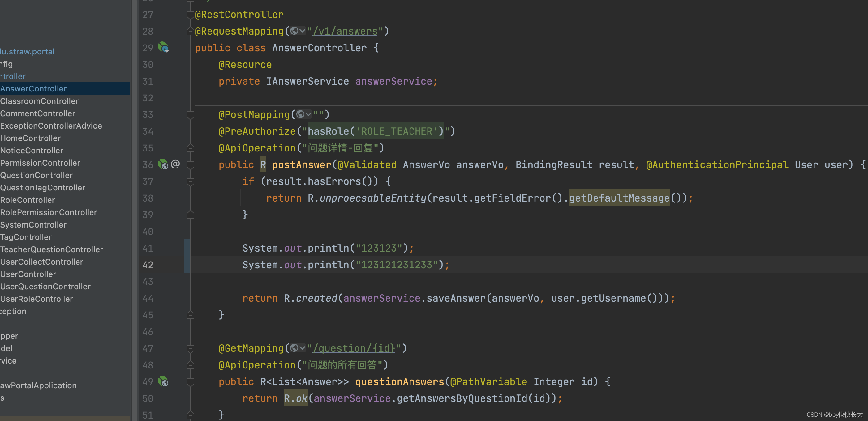Open TagController in the project tree
The image size is (868, 421).
click(x=26, y=237)
